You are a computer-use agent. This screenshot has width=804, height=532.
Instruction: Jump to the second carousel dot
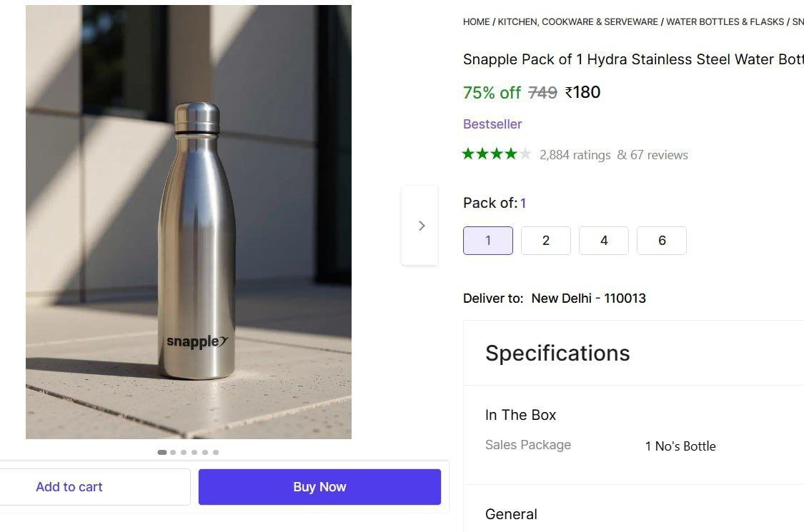tap(173, 452)
